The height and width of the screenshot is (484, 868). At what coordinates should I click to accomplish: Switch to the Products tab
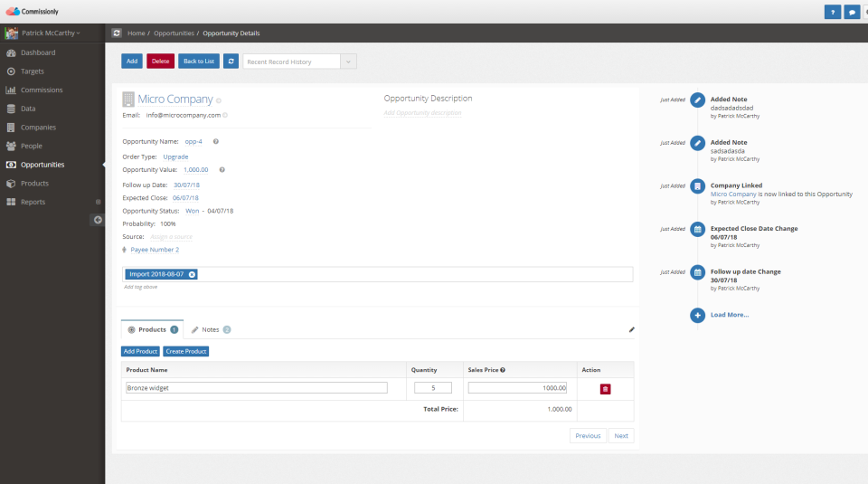(x=152, y=329)
